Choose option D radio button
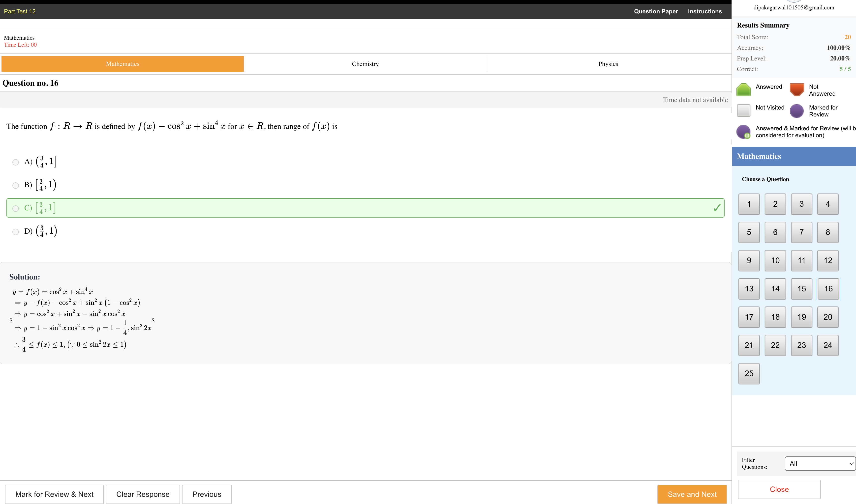The image size is (856, 504). [x=16, y=232]
